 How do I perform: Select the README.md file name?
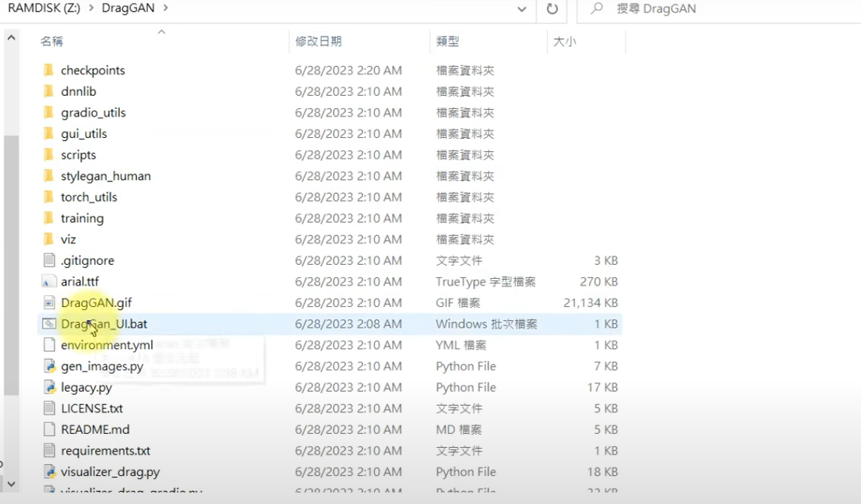(96, 429)
